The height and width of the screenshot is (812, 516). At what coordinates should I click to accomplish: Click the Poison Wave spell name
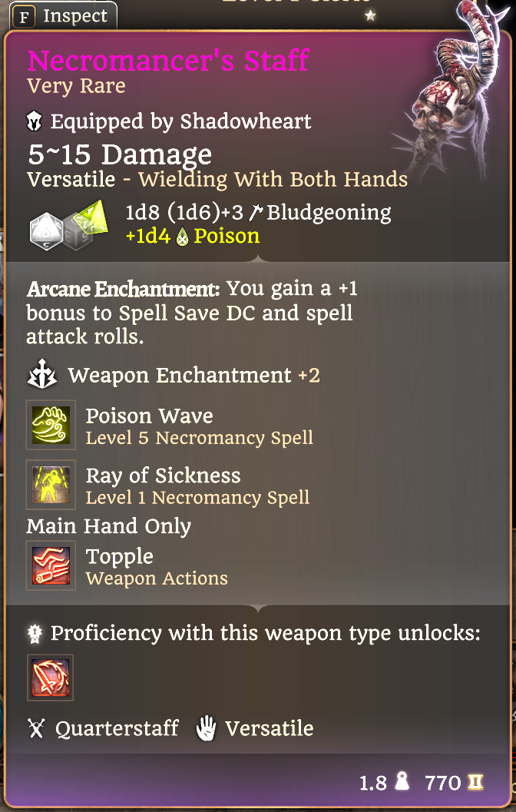coord(149,416)
